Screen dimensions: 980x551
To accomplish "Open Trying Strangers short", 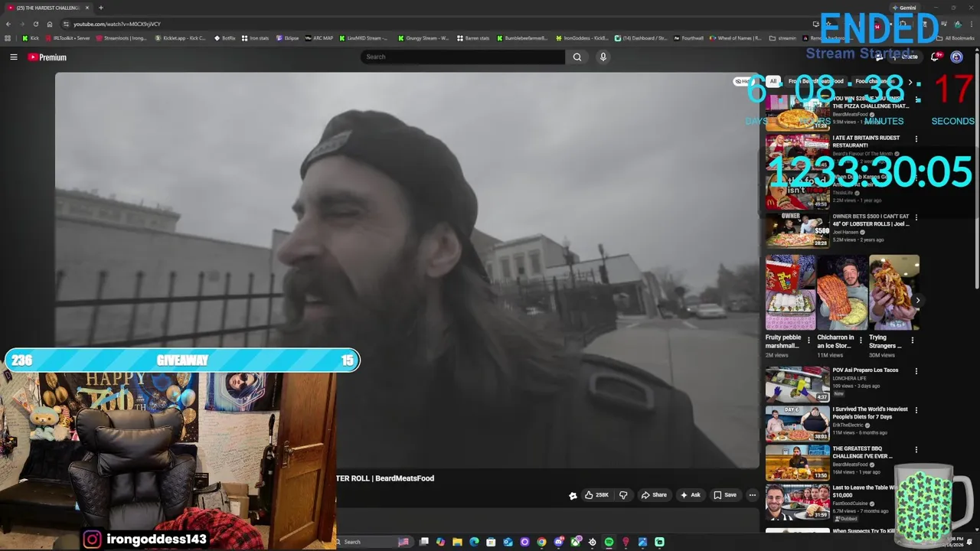I will point(894,292).
